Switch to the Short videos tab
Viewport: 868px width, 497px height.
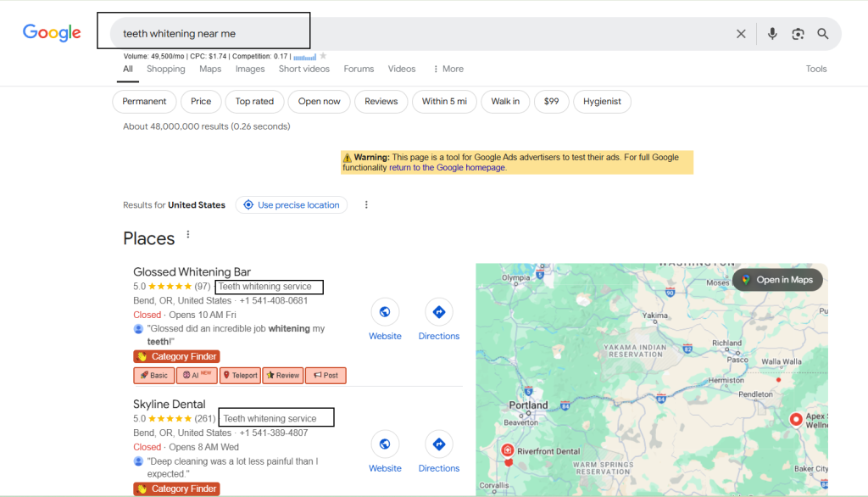click(x=304, y=69)
